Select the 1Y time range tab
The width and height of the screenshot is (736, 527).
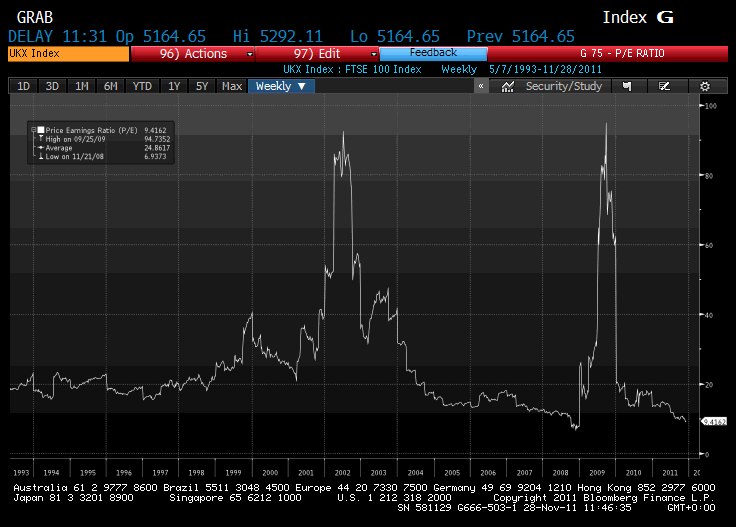pos(174,86)
